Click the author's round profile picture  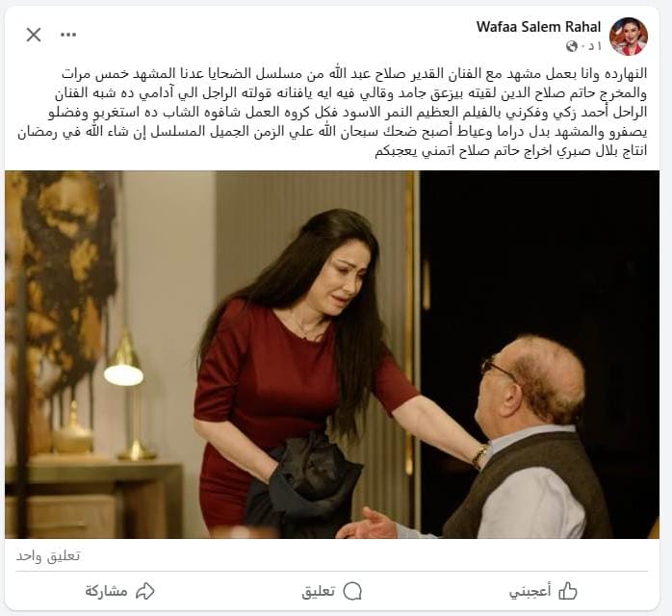pyautogui.click(x=629, y=37)
